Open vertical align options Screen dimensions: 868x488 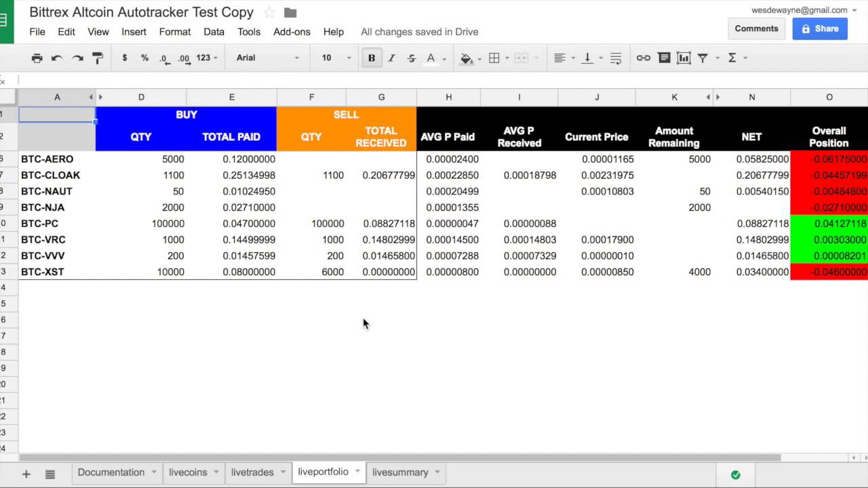(x=591, y=58)
